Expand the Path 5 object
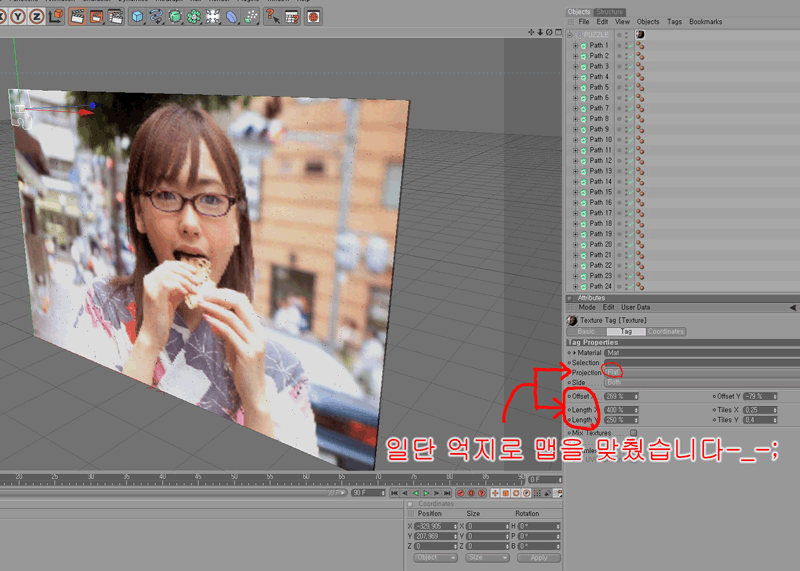The height and width of the screenshot is (571, 800). pos(576,87)
